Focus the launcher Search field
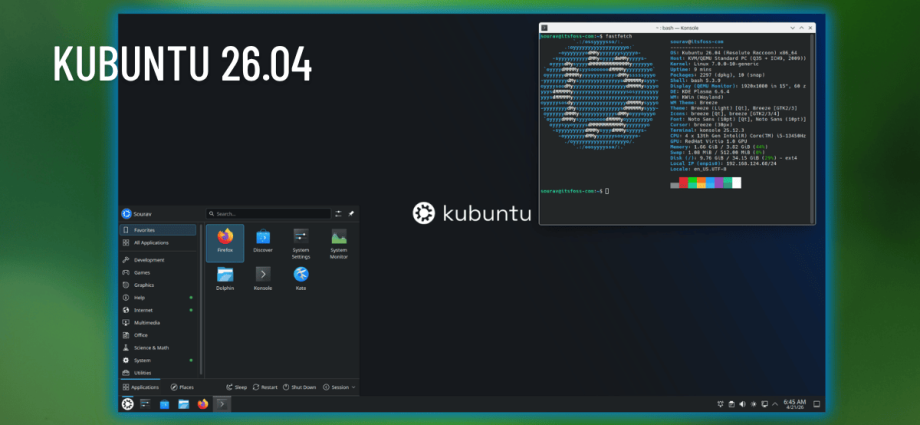The width and height of the screenshot is (920, 425). tap(269, 214)
